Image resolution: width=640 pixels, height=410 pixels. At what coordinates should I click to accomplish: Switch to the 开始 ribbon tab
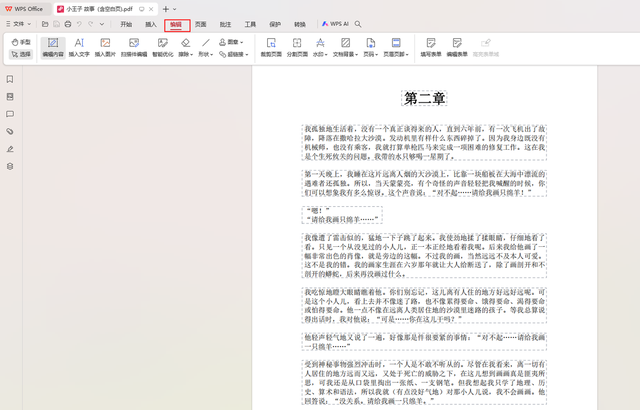126,24
